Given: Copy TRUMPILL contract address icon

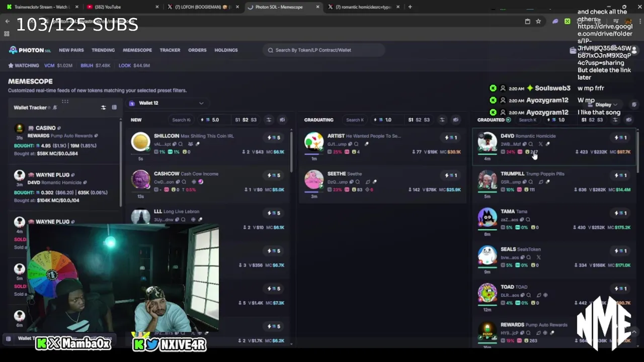Looking at the screenshot, I should 524,182.
